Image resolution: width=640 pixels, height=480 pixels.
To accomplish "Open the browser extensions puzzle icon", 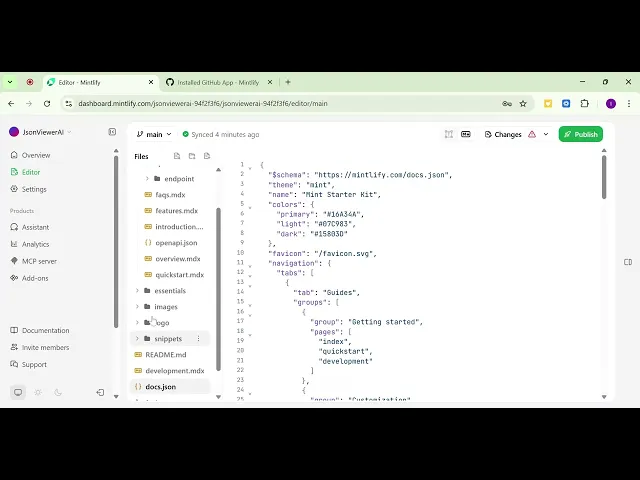I will point(584,104).
